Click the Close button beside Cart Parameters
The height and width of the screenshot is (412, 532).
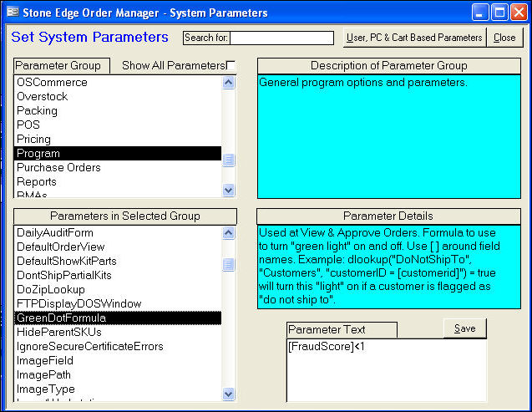coord(504,38)
